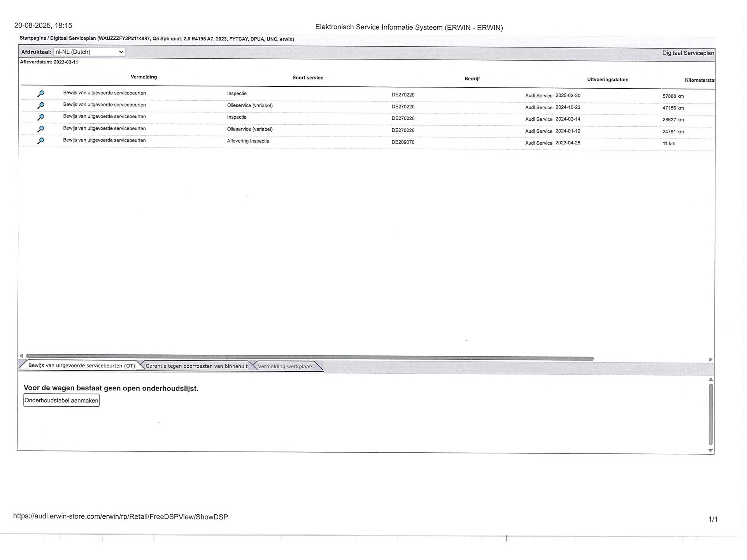Click the Kilometerstand column header
Image resolution: width=747 pixels, height=560 pixels.
coord(700,80)
